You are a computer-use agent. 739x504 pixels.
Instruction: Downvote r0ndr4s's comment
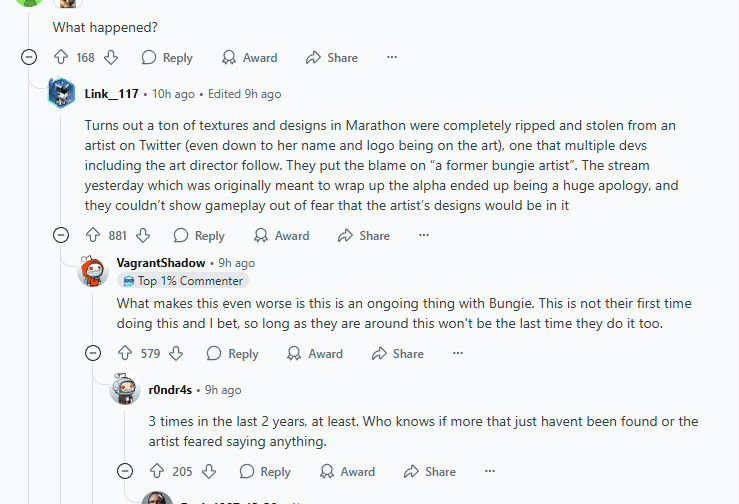[x=208, y=472]
